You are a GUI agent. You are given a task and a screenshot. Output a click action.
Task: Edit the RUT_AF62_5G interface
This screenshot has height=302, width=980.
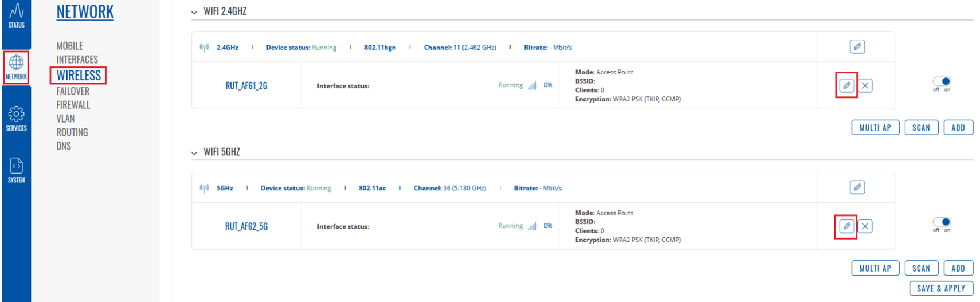[846, 226]
